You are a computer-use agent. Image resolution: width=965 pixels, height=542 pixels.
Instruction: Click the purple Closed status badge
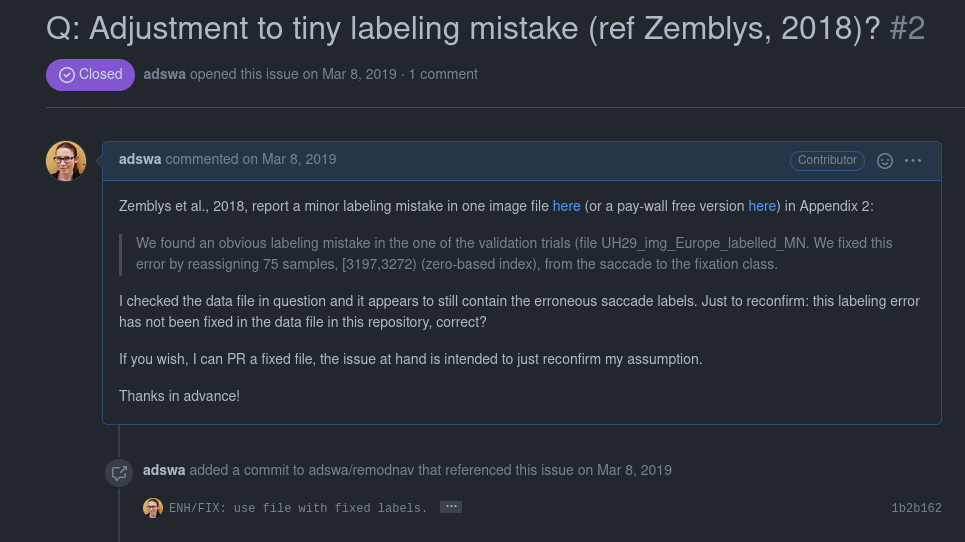click(90, 74)
